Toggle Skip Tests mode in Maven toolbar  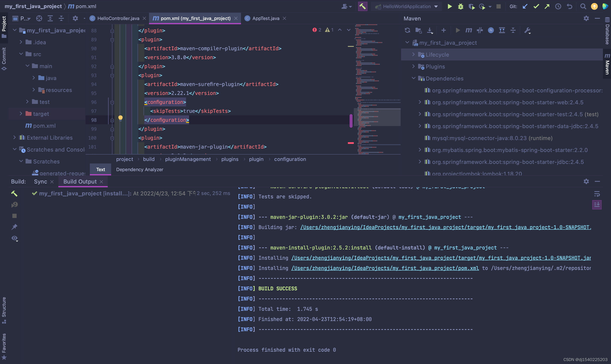tap(480, 30)
